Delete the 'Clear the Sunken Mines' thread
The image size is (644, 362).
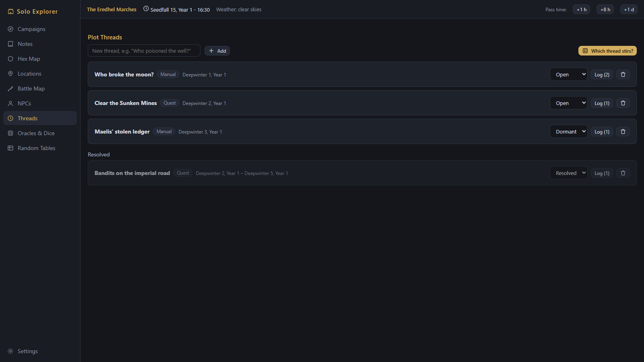pos(623,103)
